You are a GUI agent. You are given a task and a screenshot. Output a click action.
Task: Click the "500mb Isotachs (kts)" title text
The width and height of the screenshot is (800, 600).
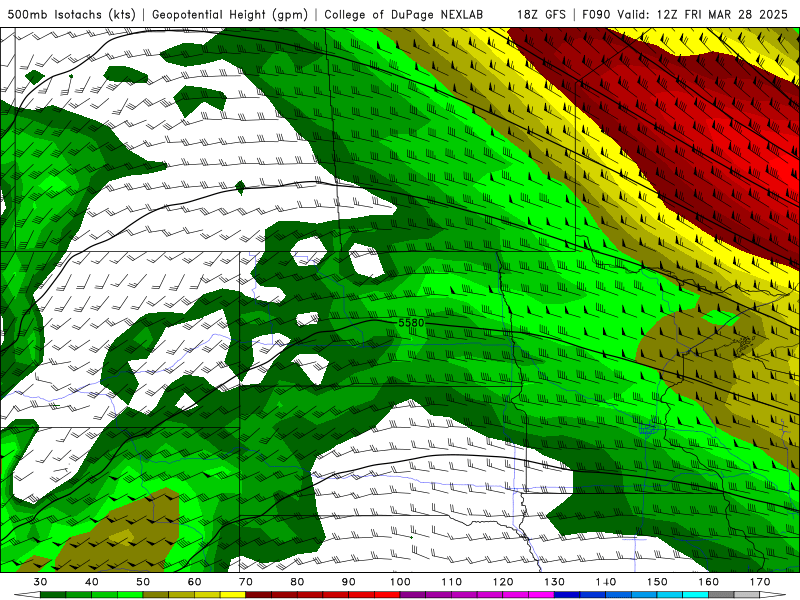pos(71,14)
